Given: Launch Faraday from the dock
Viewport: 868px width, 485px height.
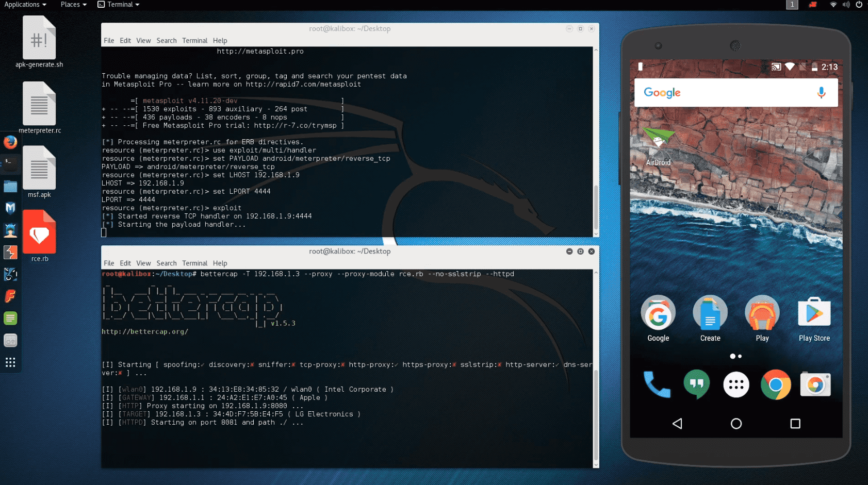Looking at the screenshot, I should click(10, 296).
